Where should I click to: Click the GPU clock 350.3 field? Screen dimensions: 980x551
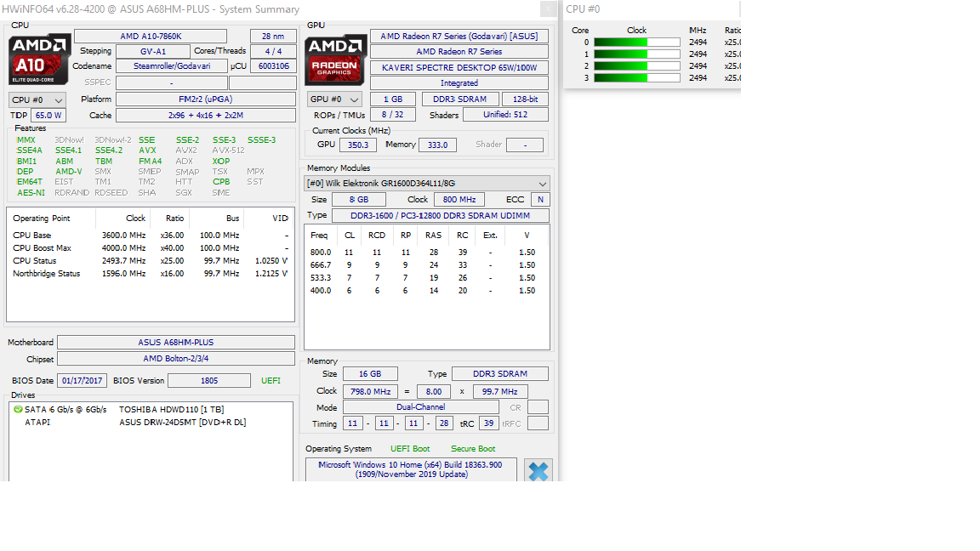click(x=358, y=145)
